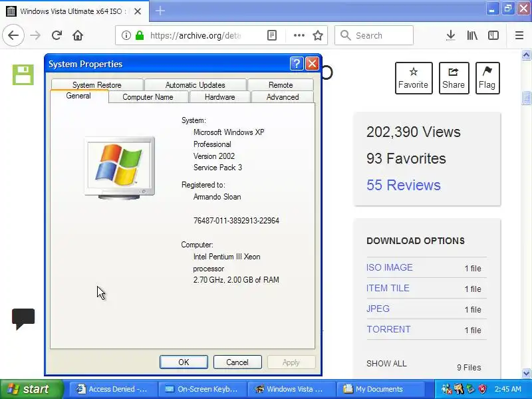Screen dimensions: 532x399
Task: Focus the Firefox search box
Action: click(374, 35)
